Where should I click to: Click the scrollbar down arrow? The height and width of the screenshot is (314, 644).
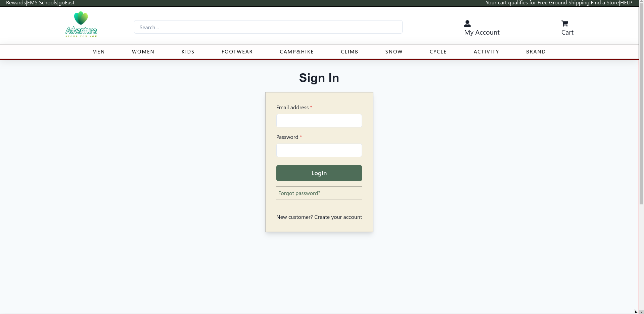641,312
